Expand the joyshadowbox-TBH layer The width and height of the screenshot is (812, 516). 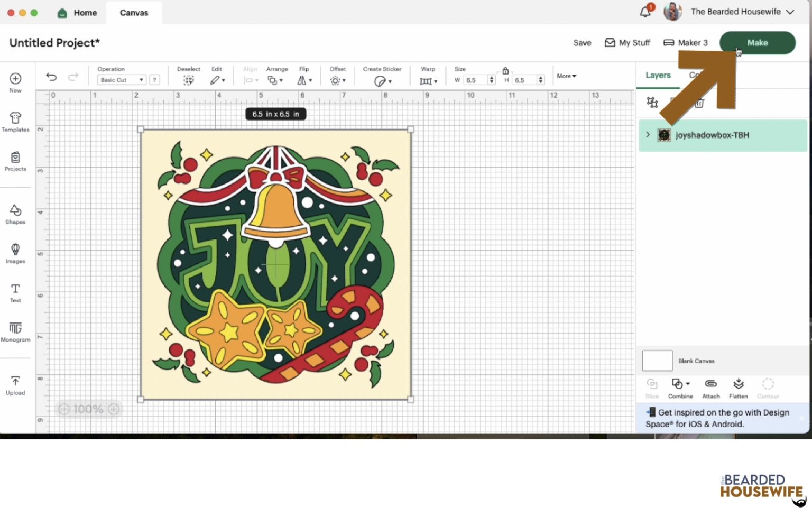point(648,135)
